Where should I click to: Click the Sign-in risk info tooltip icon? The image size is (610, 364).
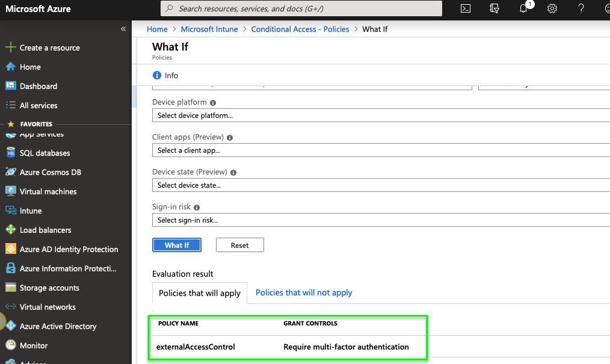[x=197, y=208]
